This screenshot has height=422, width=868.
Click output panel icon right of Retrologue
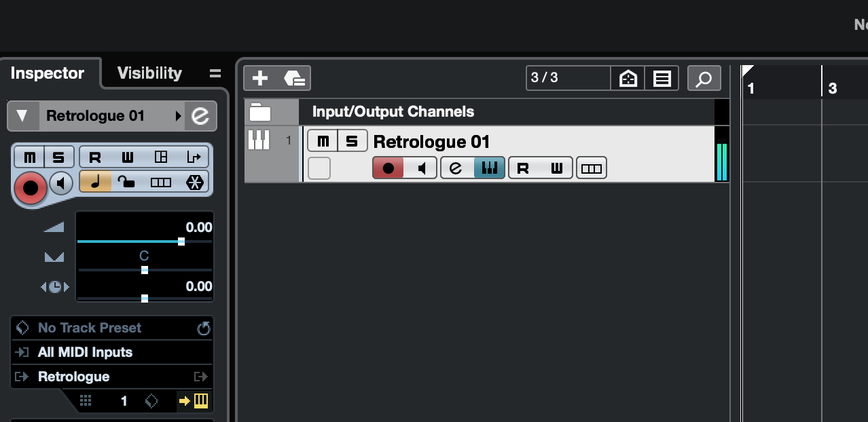click(200, 377)
